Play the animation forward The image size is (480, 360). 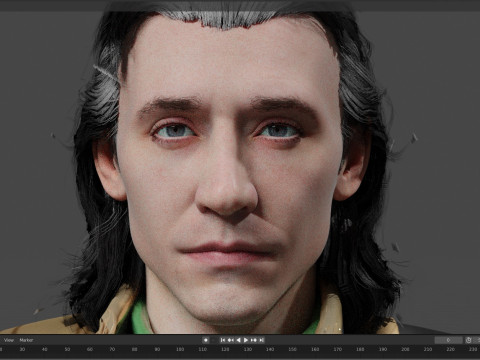pos(246,340)
